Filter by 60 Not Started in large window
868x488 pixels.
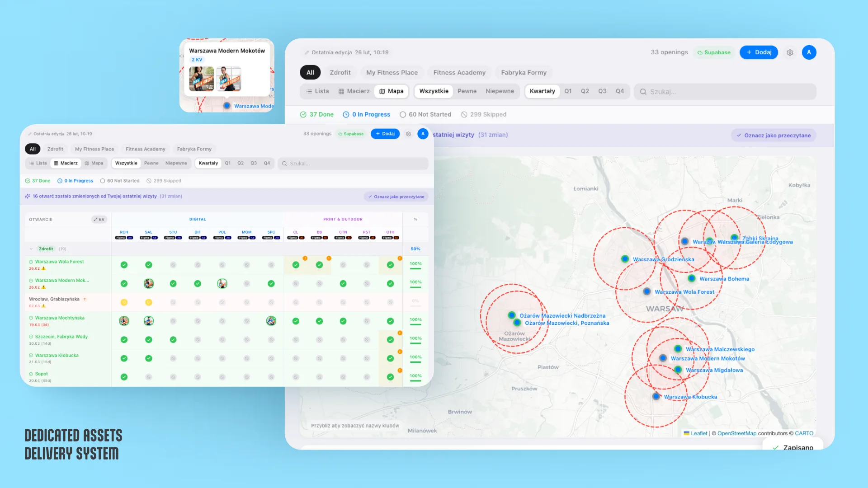pyautogui.click(x=425, y=114)
